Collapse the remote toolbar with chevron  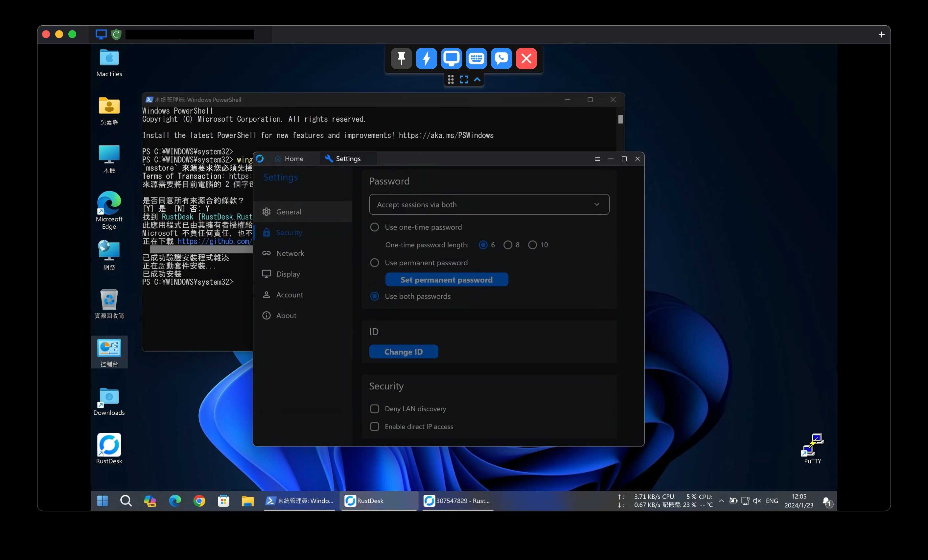coord(477,80)
